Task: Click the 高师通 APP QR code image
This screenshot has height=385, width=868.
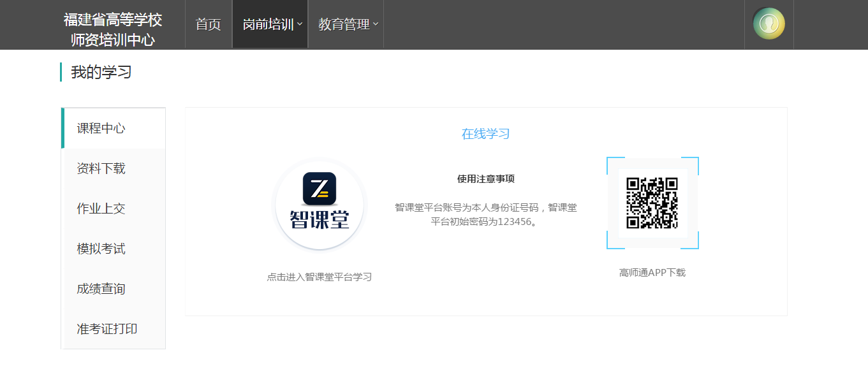Action: (652, 203)
